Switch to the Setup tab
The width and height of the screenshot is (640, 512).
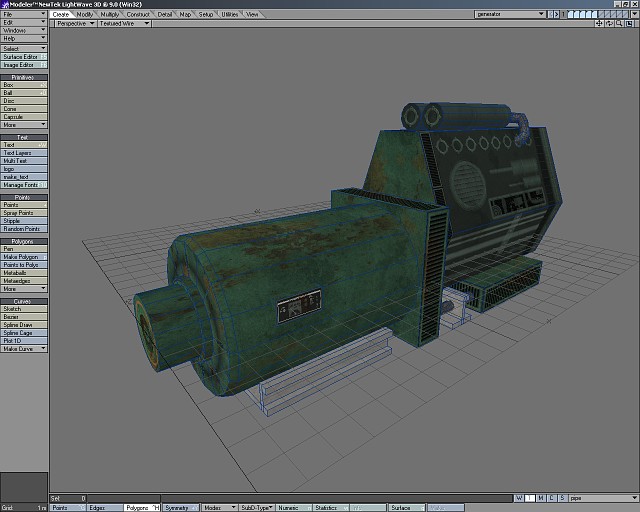(x=206, y=14)
